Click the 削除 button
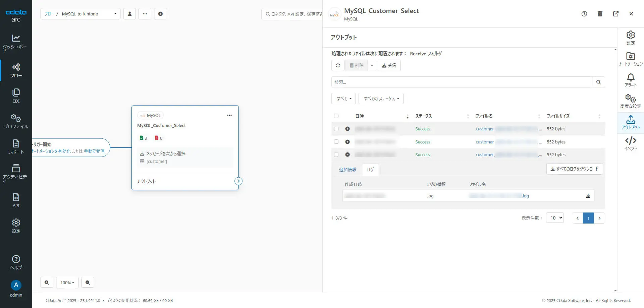The height and width of the screenshot is (308, 644). click(357, 65)
